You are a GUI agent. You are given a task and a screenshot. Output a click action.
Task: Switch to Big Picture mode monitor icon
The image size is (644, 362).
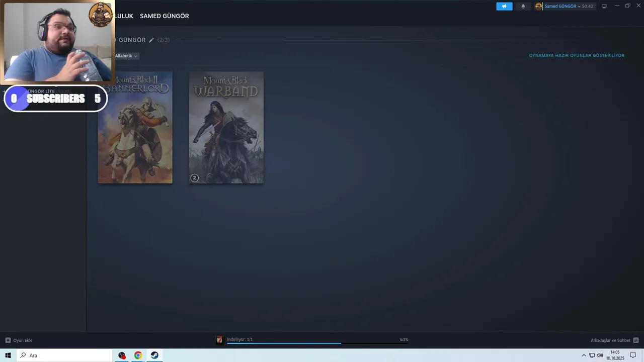604,6
